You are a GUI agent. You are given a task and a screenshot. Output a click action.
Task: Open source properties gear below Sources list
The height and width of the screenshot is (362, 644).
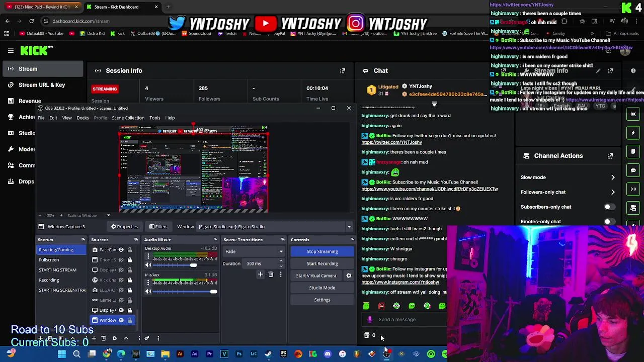tap(115, 338)
